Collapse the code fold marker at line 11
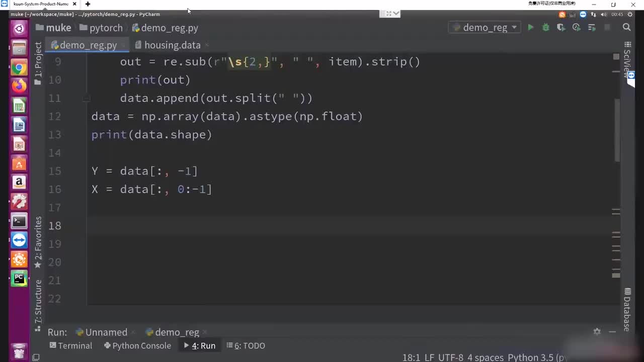Viewport: 644px width, 362px height. point(87,99)
